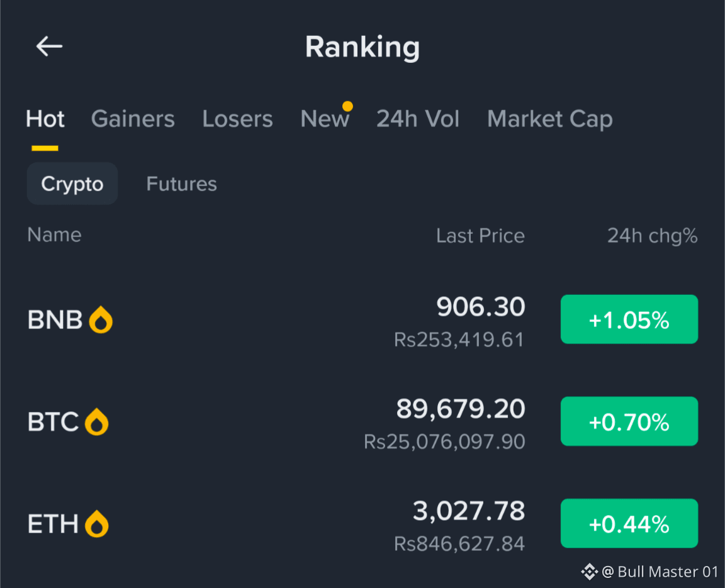Screen dimensions: 725x588
Task: Click the Binance logo in the watermark
Action: [590, 572]
